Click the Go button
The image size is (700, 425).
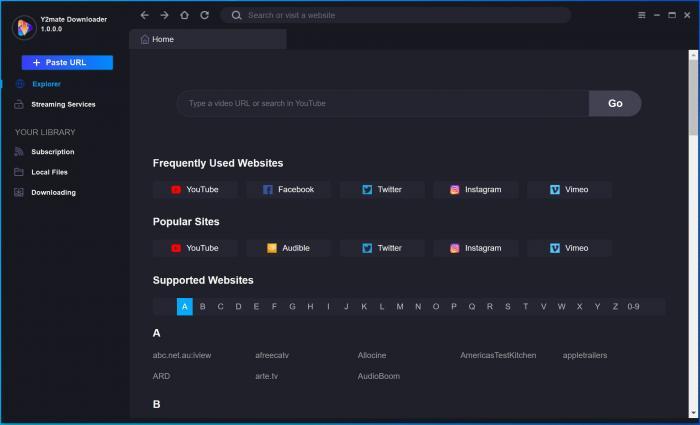(615, 103)
